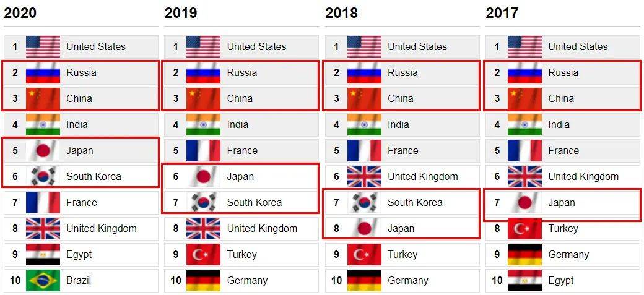Select the 2019 year heading

coord(180,13)
